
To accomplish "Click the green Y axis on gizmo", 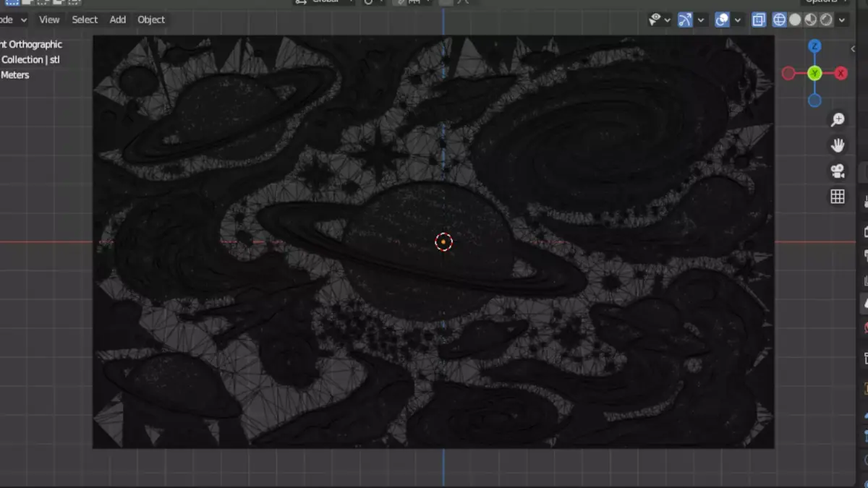I will (x=814, y=73).
